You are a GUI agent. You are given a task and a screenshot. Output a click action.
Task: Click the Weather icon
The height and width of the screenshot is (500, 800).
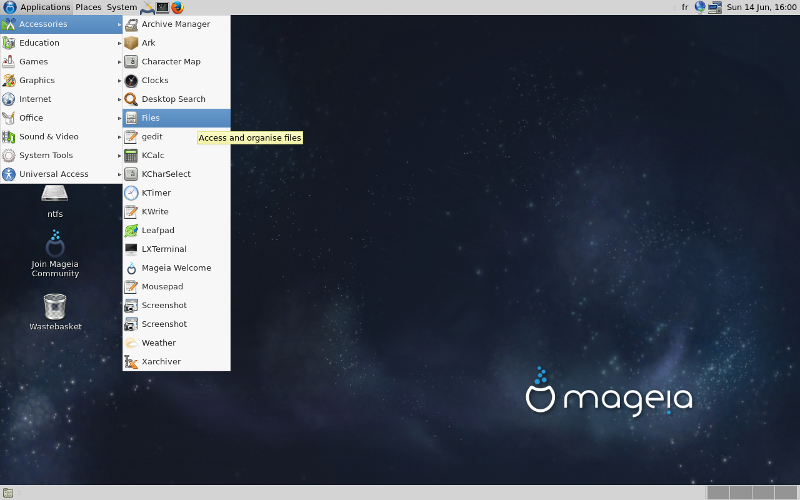click(131, 343)
